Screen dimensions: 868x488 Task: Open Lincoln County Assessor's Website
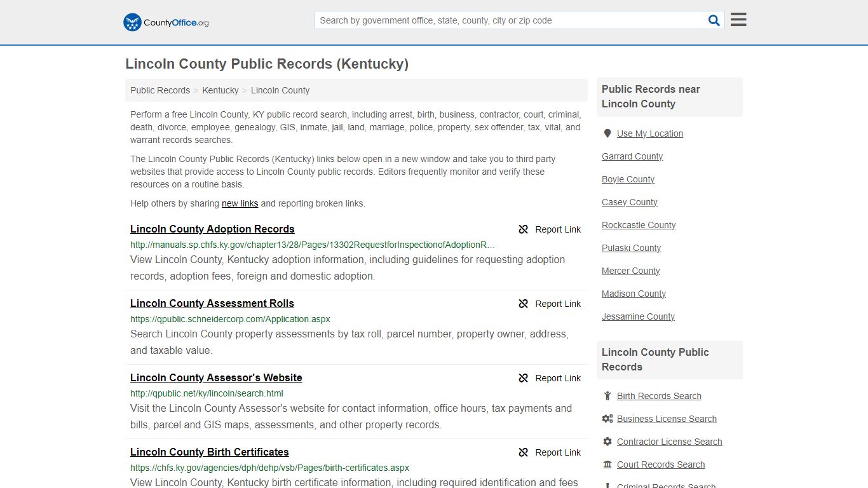tap(216, 377)
